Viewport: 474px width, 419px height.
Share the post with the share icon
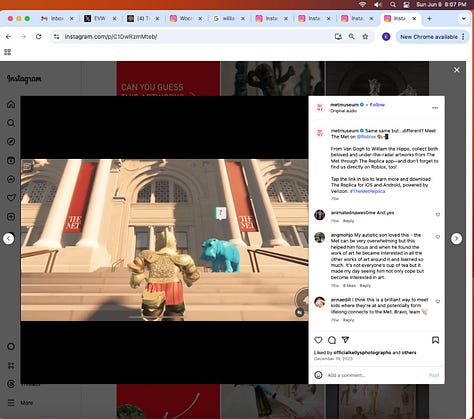tap(345, 340)
